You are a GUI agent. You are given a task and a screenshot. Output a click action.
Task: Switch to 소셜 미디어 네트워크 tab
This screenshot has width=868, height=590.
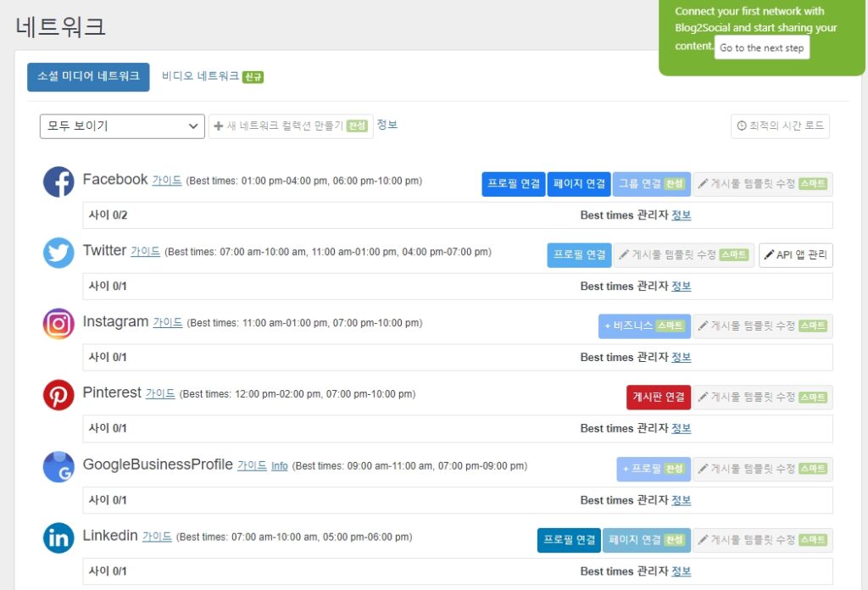[88, 76]
